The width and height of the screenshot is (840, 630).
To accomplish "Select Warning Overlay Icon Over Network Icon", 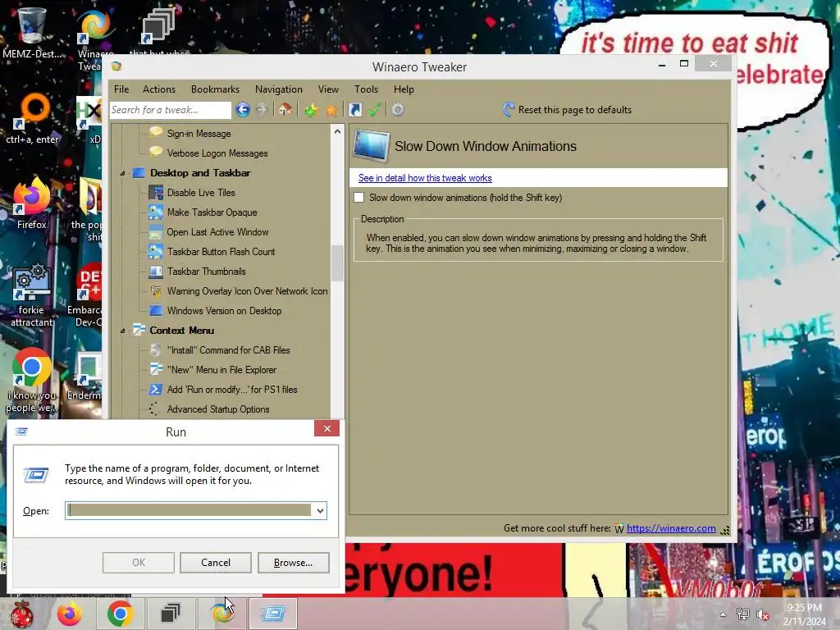I will [247, 291].
